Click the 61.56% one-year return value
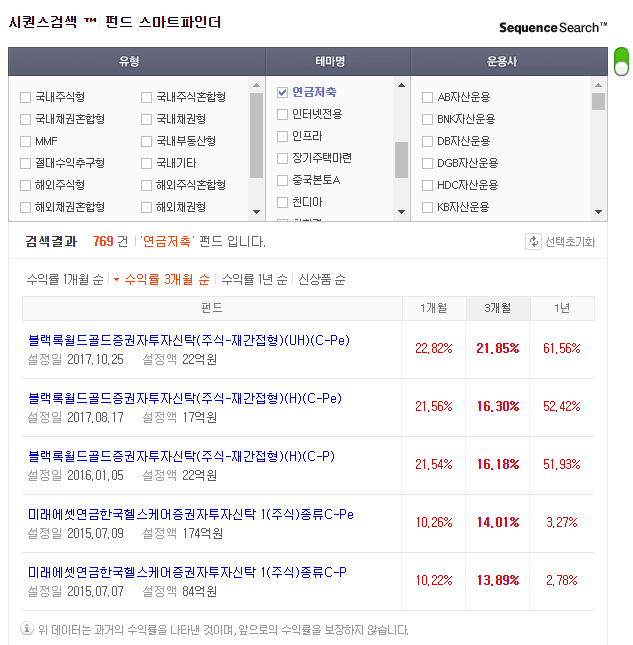Screen dimensions: 633x645 [x=562, y=348]
